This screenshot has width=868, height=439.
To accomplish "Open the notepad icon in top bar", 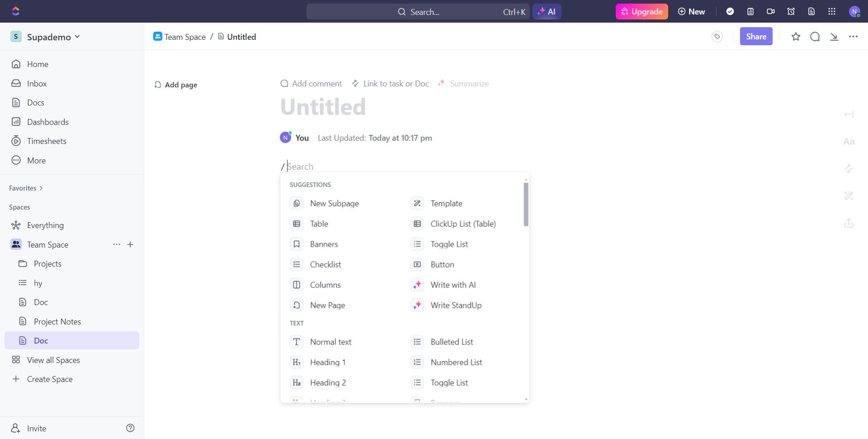I will pyautogui.click(x=750, y=12).
